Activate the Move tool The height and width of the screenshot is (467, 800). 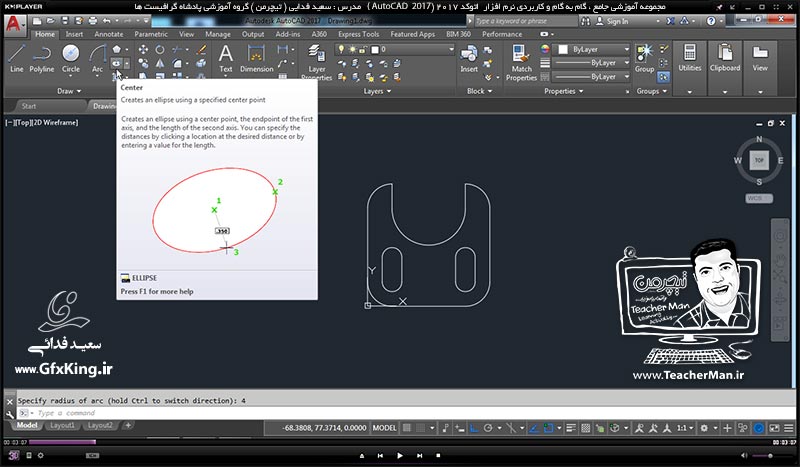143,50
